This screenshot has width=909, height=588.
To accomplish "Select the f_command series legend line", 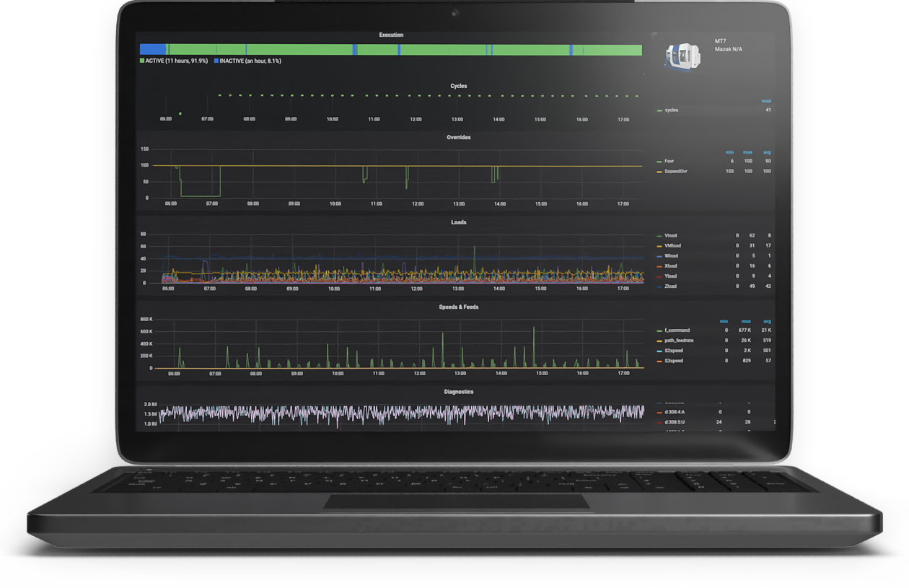I will [674, 330].
